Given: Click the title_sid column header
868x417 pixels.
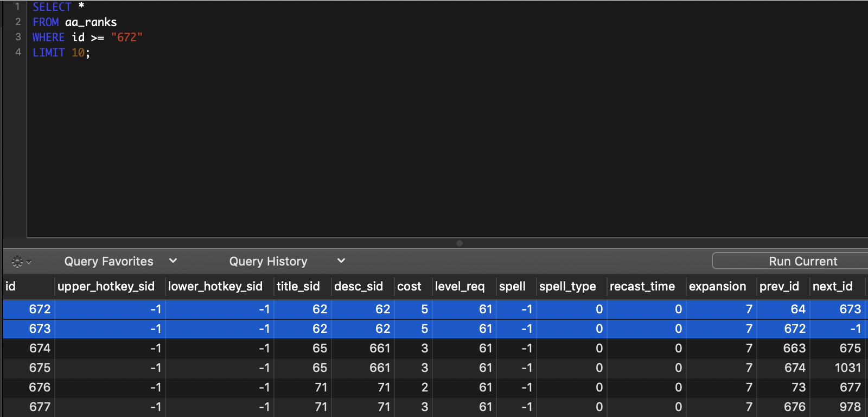Looking at the screenshot, I should [298, 287].
